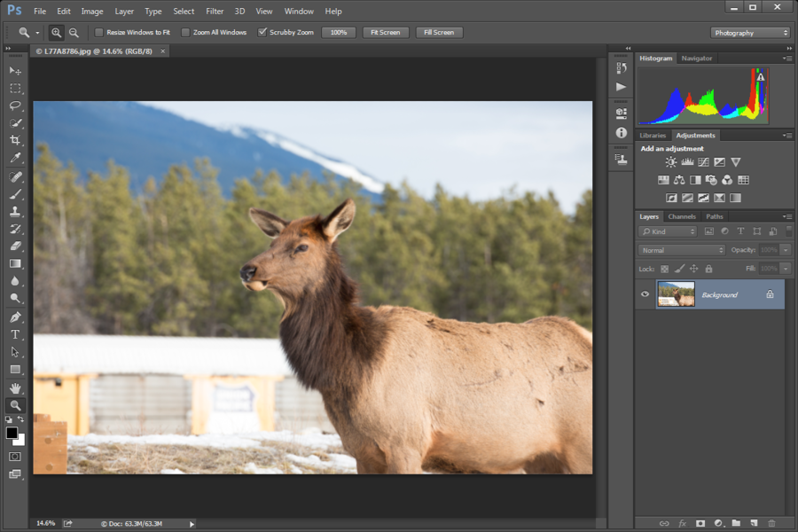This screenshot has width=798, height=532.
Task: Open the layer blend mode dropdown showing Normal
Action: tap(682, 250)
